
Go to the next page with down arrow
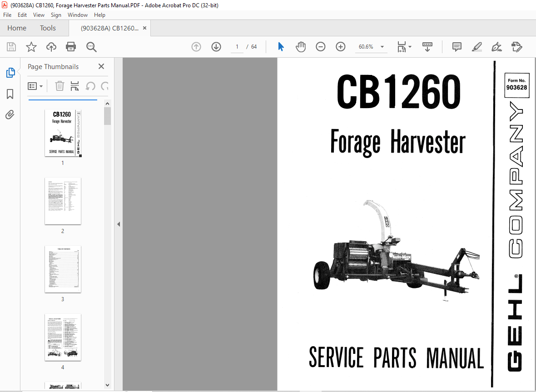[216, 46]
